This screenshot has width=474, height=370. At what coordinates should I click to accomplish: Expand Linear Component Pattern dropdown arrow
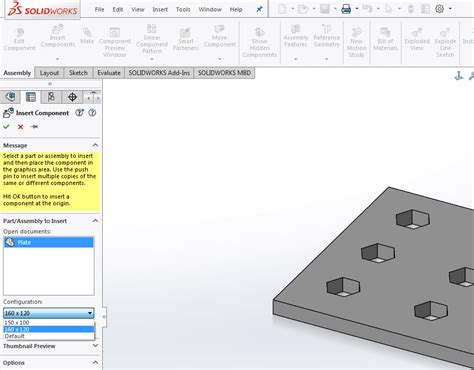point(152,59)
